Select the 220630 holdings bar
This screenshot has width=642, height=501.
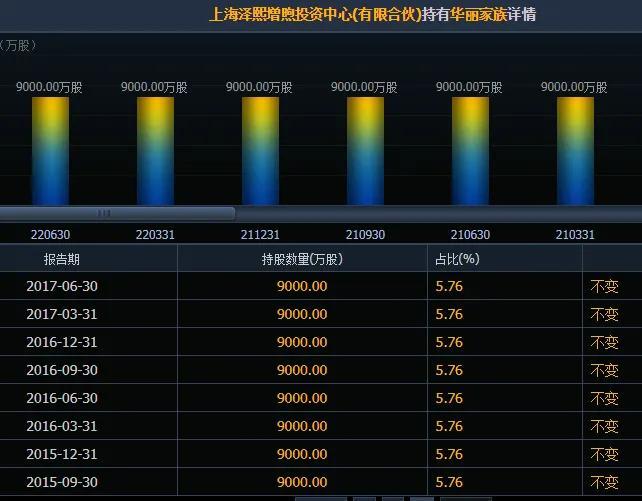pyautogui.click(x=50, y=151)
